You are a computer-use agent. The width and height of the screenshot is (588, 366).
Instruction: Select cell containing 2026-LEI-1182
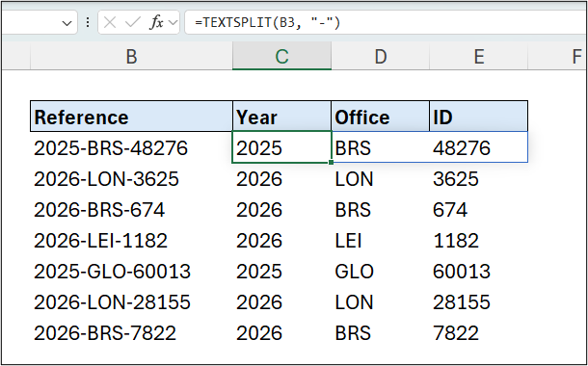tap(131, 240)
